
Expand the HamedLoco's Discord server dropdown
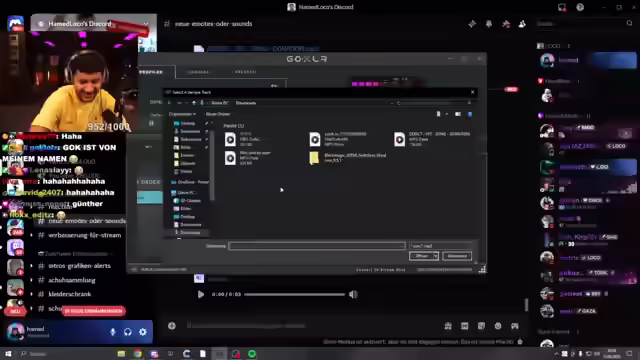pos(93,24)
